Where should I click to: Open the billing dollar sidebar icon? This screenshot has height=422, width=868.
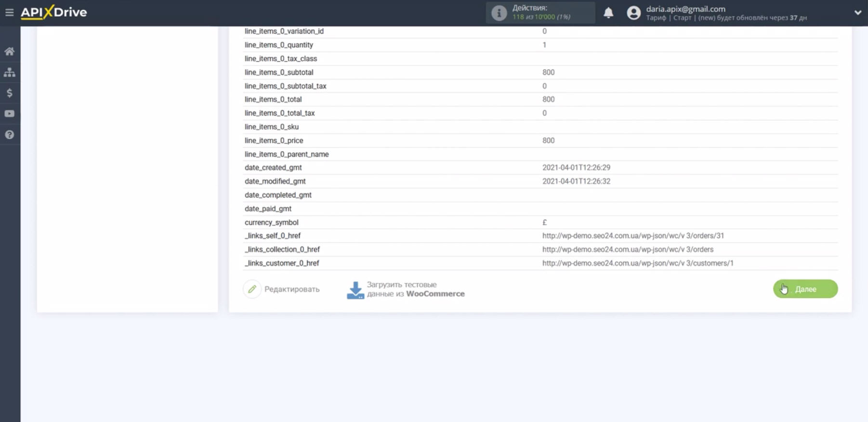10,93
